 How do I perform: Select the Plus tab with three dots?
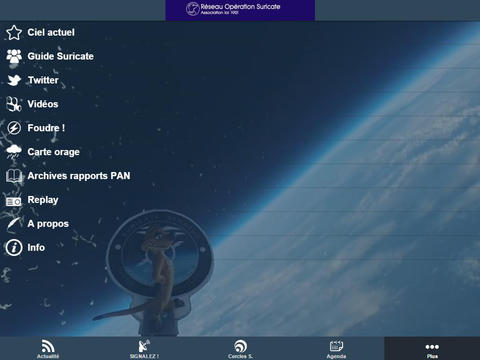coord(432,348)
